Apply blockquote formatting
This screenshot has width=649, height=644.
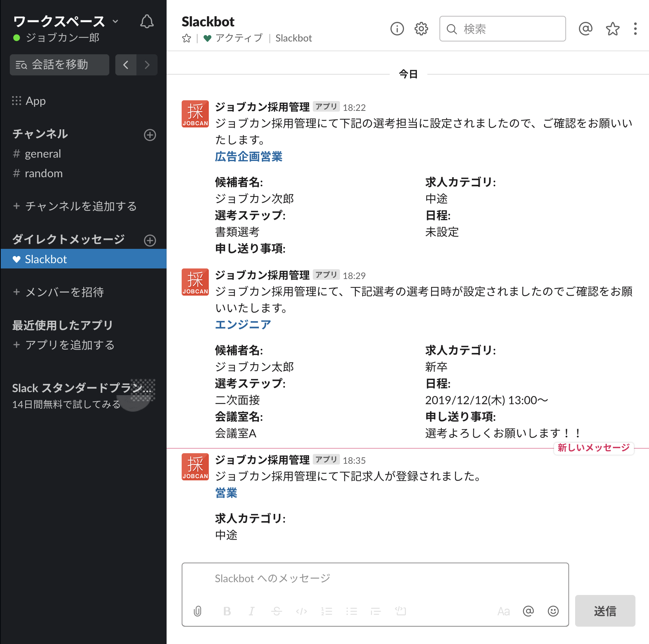pyautogui.click(x=376, y=611)
